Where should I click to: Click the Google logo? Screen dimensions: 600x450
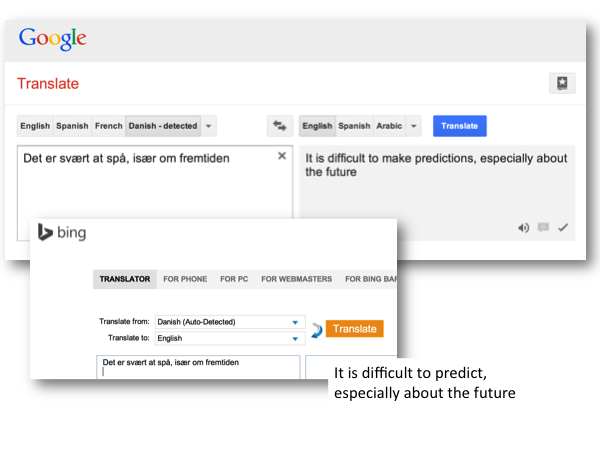[x=52, y=39]
